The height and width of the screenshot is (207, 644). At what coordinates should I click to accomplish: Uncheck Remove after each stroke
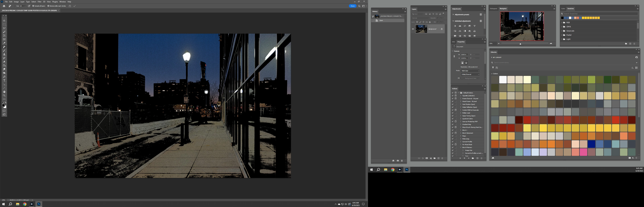tap(48, 6)
